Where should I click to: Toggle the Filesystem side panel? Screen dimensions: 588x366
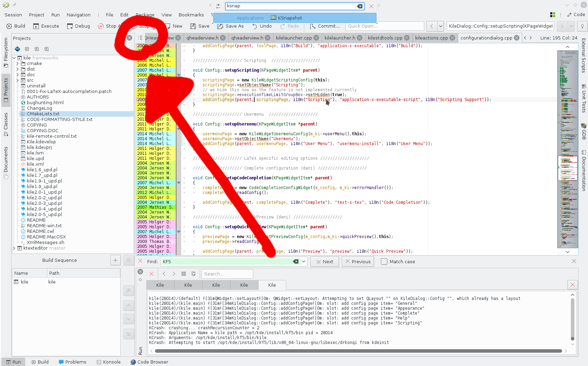(x=6, y=52)
